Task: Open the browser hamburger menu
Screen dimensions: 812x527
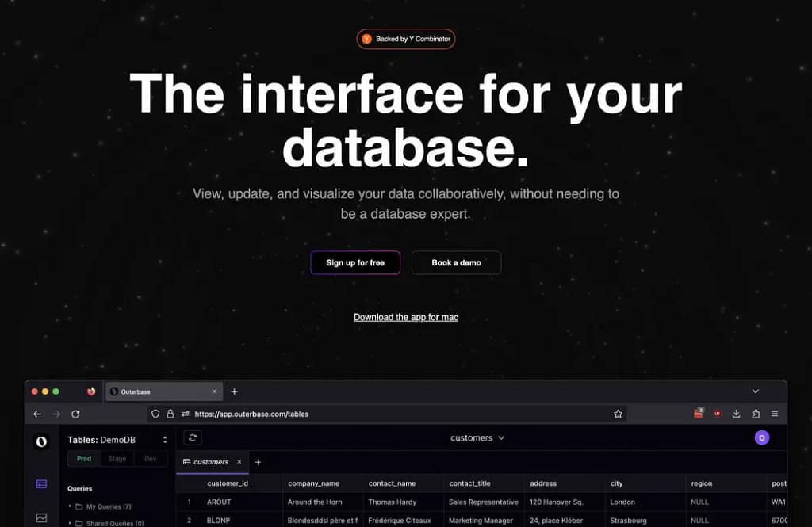Action: pyautogui.click(x=775, y=414)
